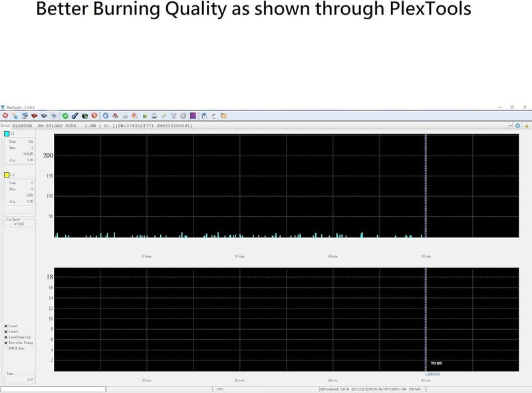The height and width of the screenshot is (393, 532).
Task: Click the gray disc toolbar icon
Action: (183, 116)
